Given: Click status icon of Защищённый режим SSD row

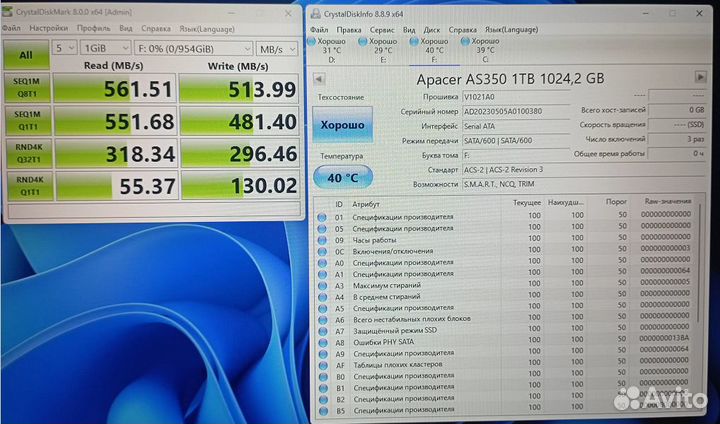Looking at the screenshot, I should tap(323, 331).
